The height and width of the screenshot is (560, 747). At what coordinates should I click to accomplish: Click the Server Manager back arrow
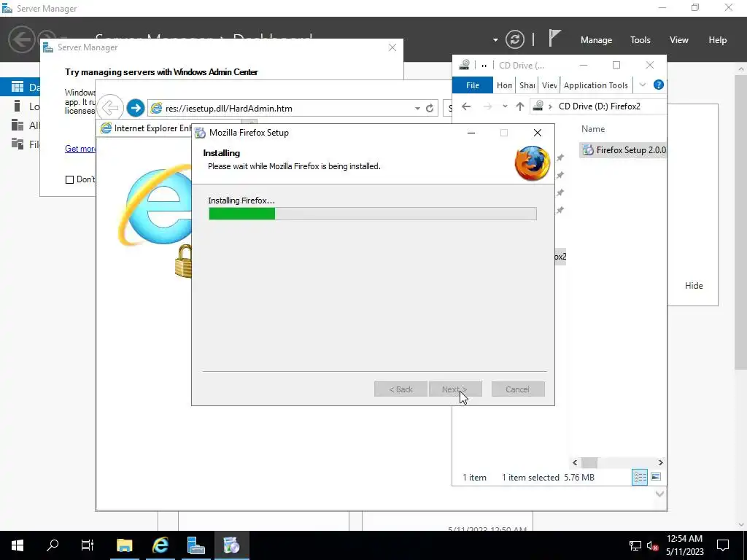click(x=21, y=39)
